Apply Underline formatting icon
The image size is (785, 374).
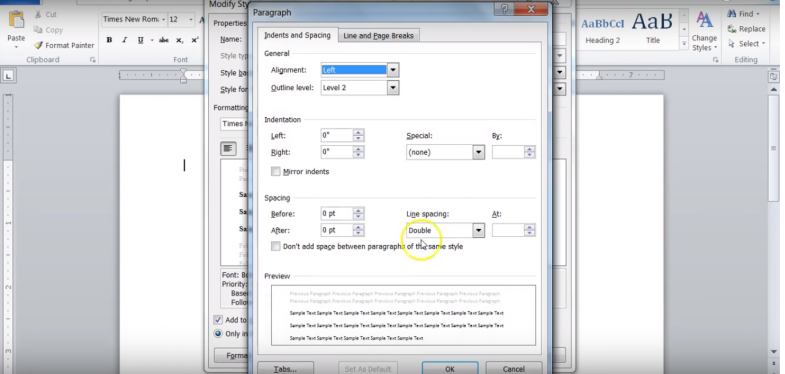point(141,40)
